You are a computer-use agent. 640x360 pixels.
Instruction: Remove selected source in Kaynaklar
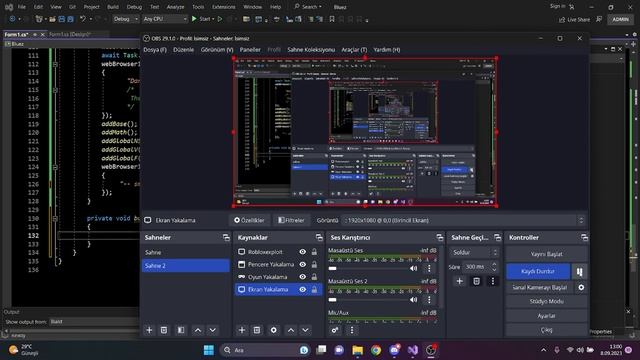pos(257,330)
